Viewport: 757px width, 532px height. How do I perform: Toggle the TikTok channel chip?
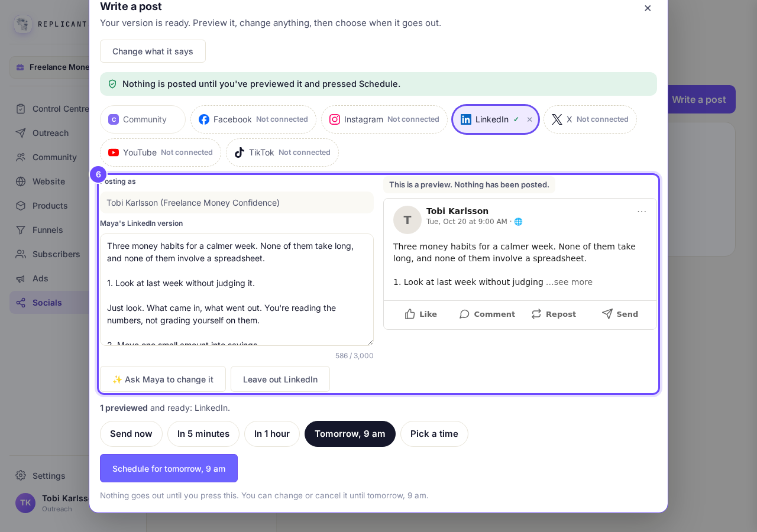[x=282, y=153]
